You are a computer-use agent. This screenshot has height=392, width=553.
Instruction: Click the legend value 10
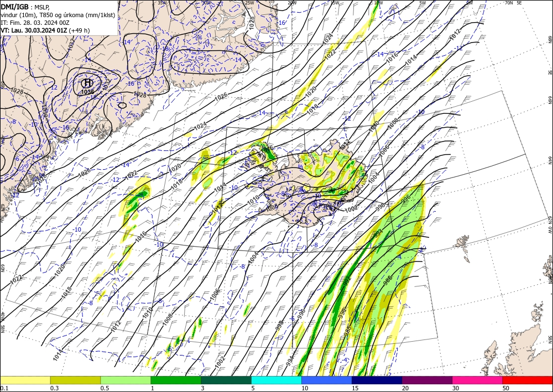[305, 388]
